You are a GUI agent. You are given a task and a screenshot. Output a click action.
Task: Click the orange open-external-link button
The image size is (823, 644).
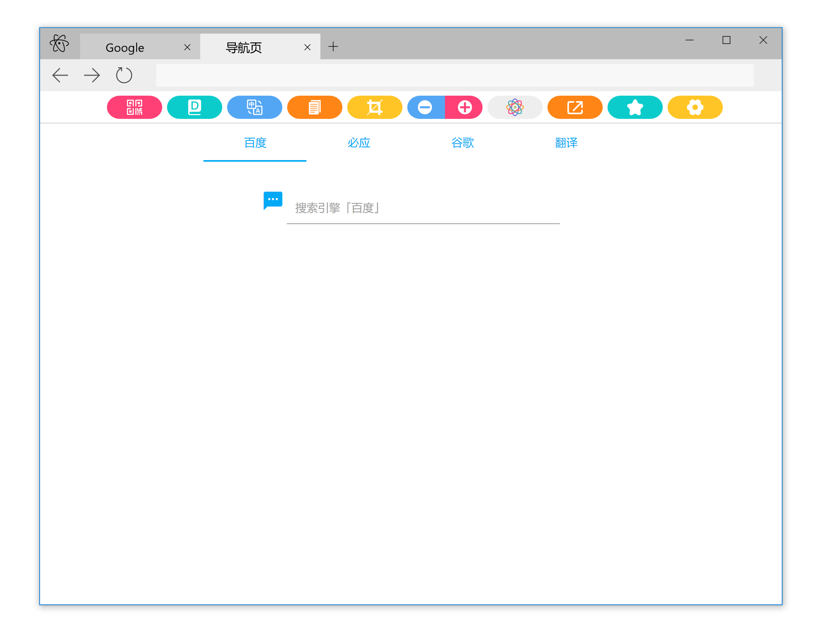(575, 107)
